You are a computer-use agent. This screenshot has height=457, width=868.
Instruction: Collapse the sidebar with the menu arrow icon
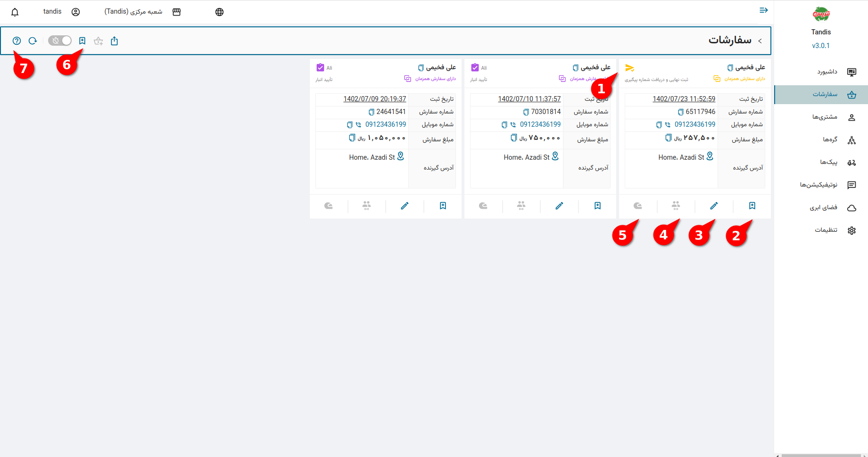tap(763, 10)
